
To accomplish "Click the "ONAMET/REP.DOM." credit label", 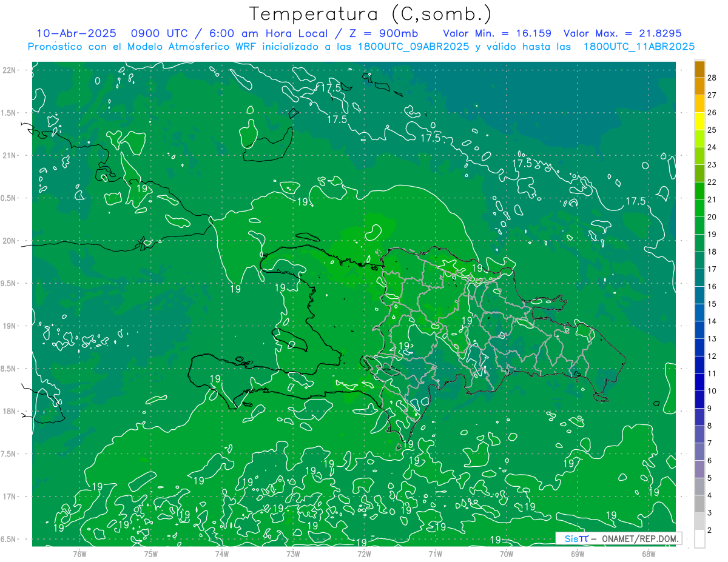I will [639, 538].
